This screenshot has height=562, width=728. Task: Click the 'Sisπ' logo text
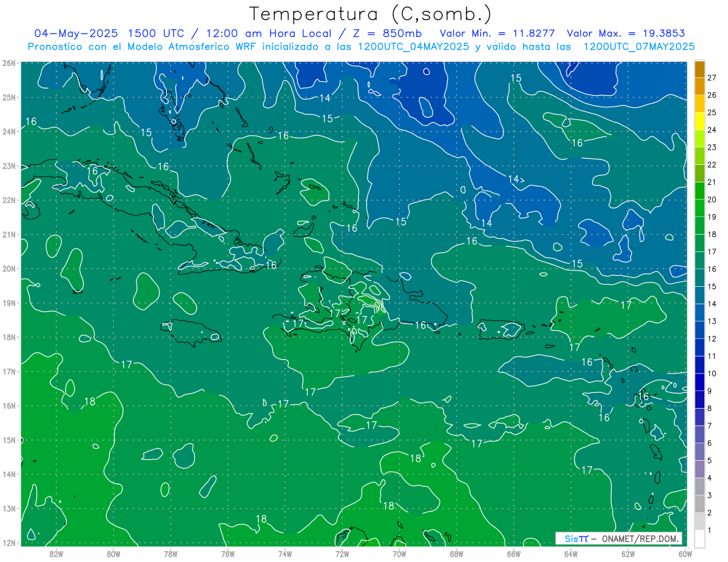pos(576,538)
